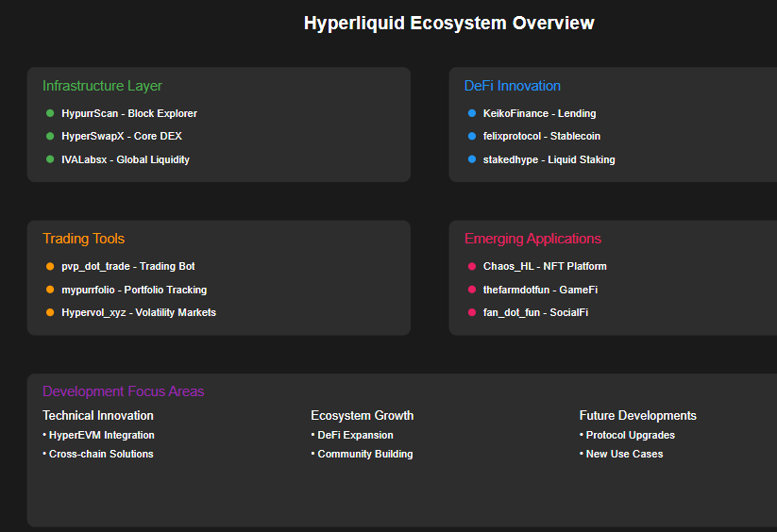Choose IVALabsx - Global Liquidity entry
This screenshot has height=532, width=777.
[x=126, y=159]
